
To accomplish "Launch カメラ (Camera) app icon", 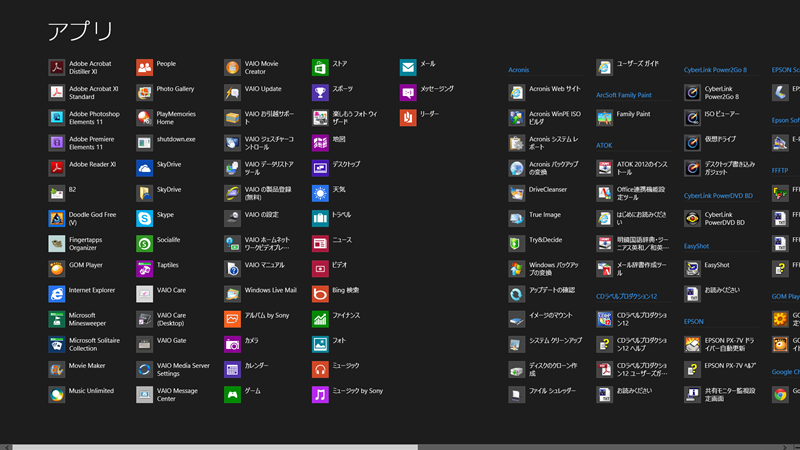I will click(232, 344).
